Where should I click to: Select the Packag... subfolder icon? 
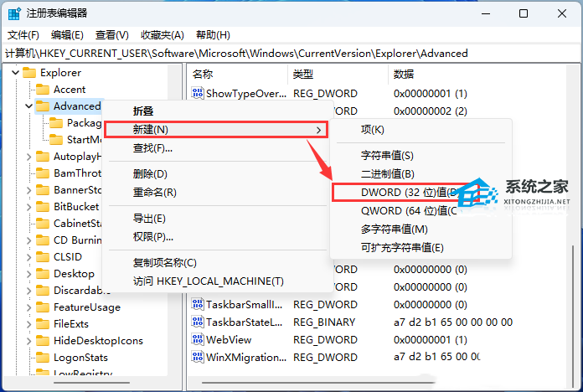click(x=56, y=123)
